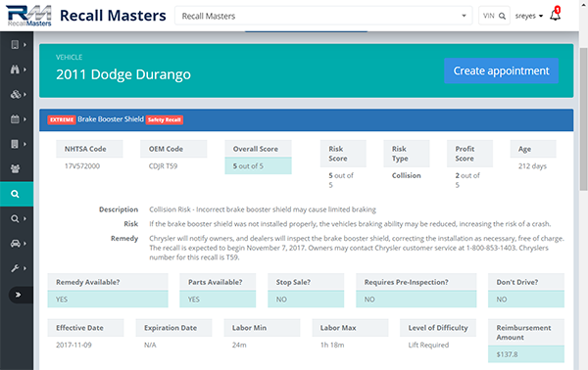588x370 pixels.
Task: Click the Remedy Available YES value
Action: click(x=108, y=300)
